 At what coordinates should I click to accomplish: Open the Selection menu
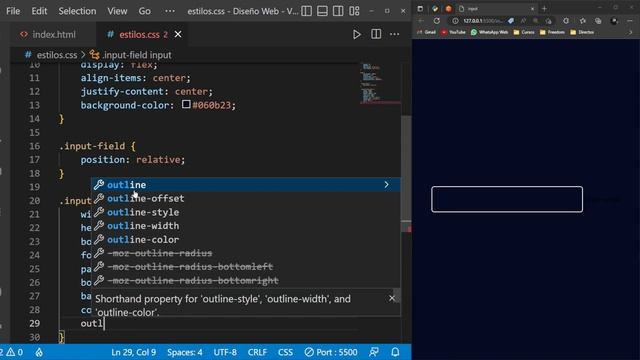77,11
